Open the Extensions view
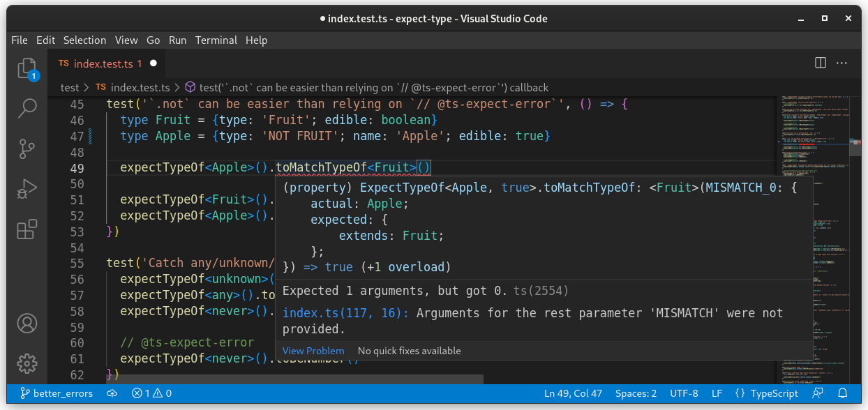The height and width of the screenshot is (410, 868). [27, 229]
